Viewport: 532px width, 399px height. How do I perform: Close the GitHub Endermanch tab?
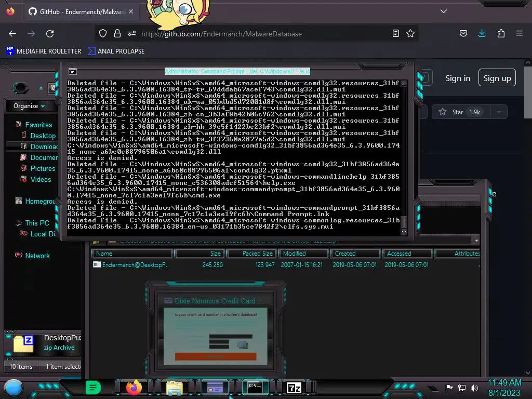point(131,11)
